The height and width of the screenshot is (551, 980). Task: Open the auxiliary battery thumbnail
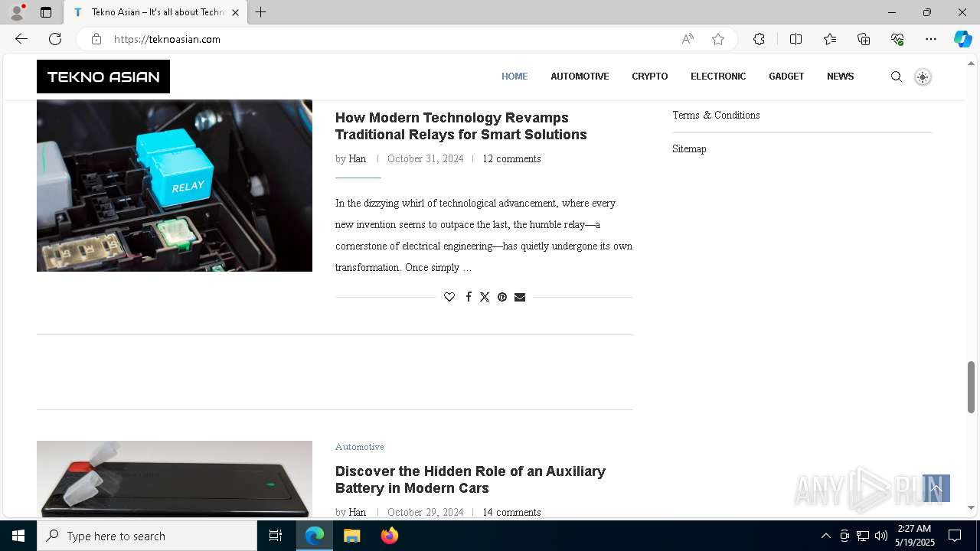pyautogui.click(x=175, y=479)
